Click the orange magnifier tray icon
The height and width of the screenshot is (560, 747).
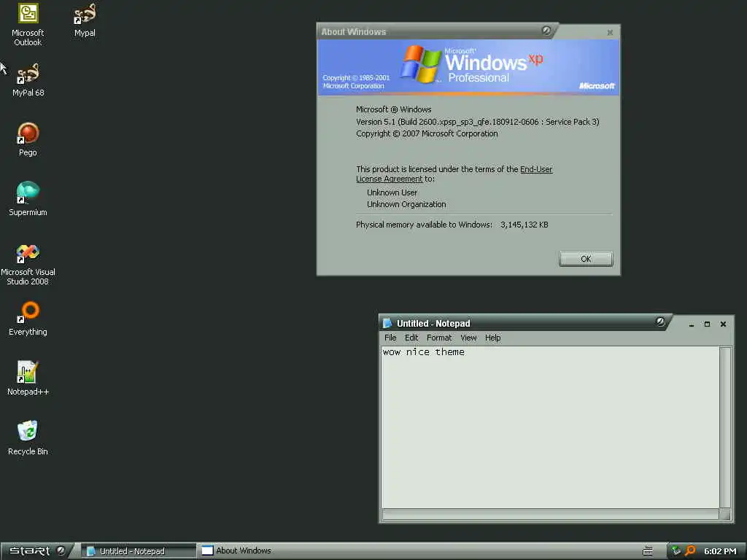[690, 551]
